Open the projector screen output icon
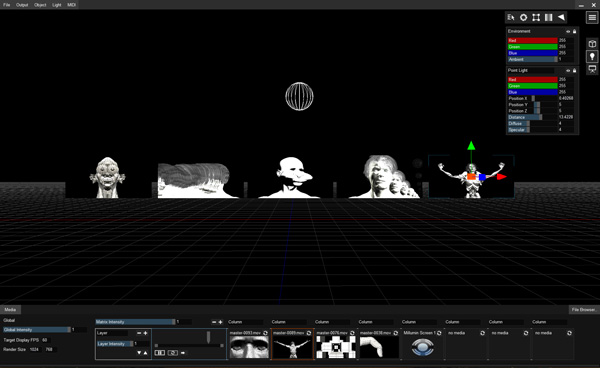 click(x=592, y=69)
